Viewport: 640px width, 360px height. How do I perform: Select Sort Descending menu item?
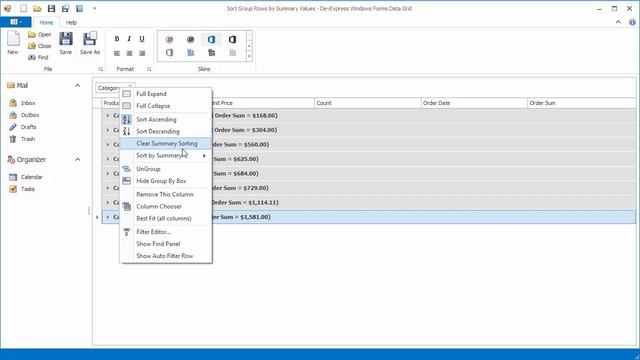coord(166,131)
